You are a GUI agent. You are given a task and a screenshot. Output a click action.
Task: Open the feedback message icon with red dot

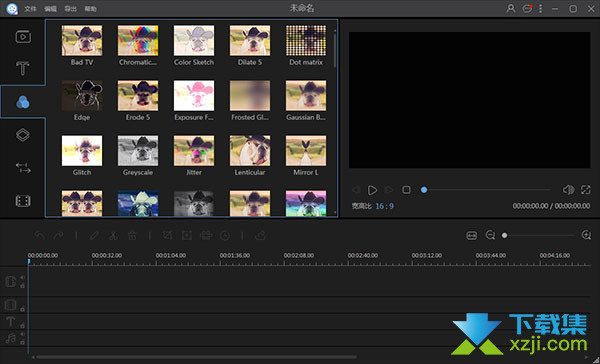[x=527, y=8]
